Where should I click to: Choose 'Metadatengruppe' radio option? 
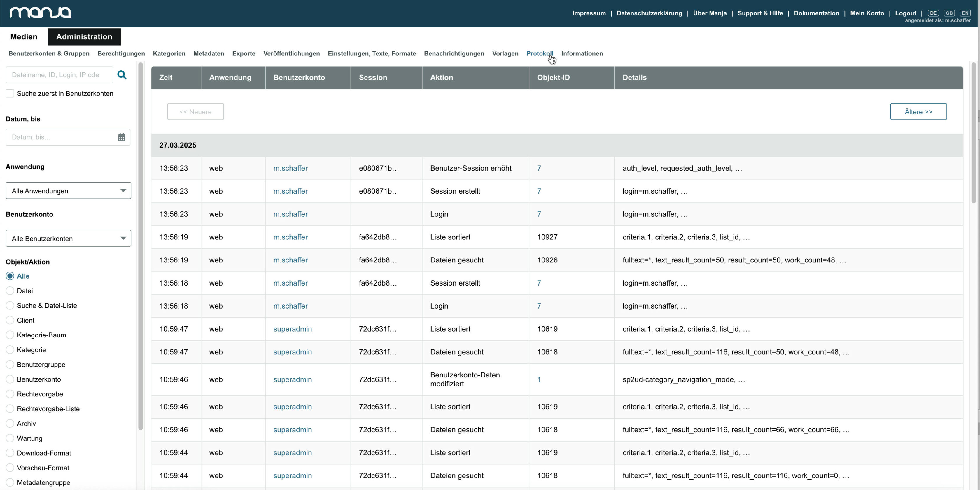coord(10,482)
